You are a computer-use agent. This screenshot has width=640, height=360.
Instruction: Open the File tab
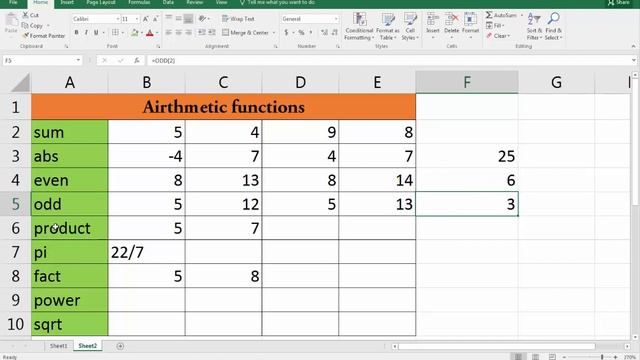[13, 2]
